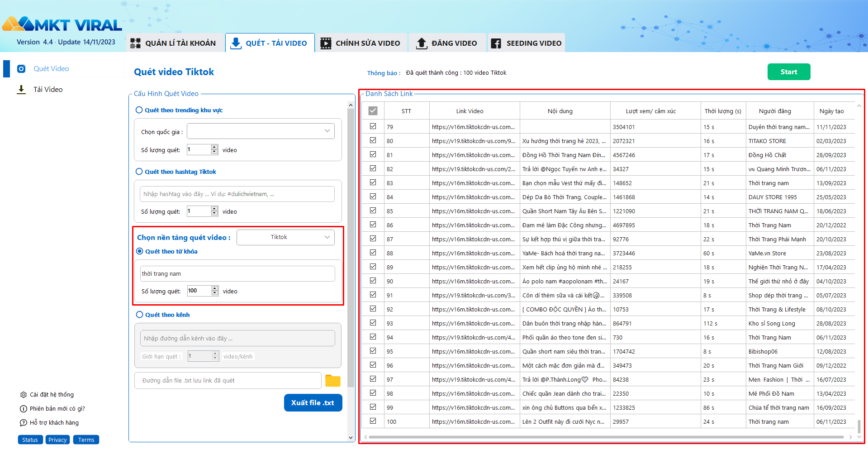This screenshot has height=450, width=868.
Task: Click the yellow folder browse icon
Action: [333, 381]
